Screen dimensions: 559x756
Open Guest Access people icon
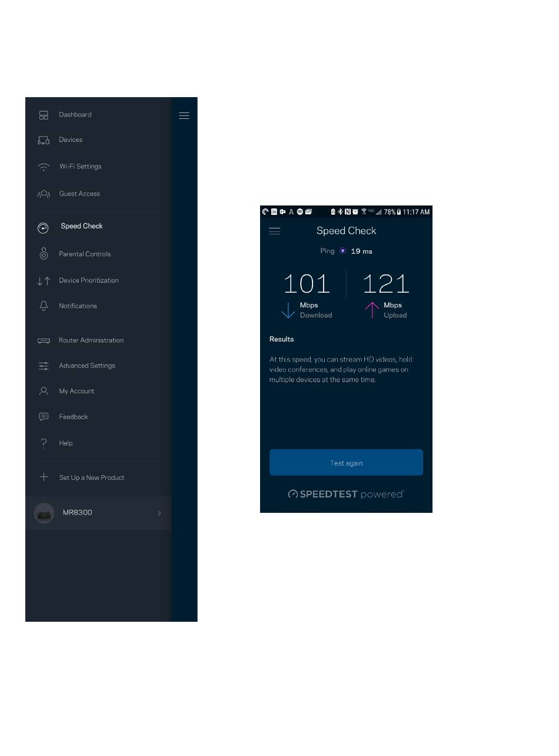(44, 194)
